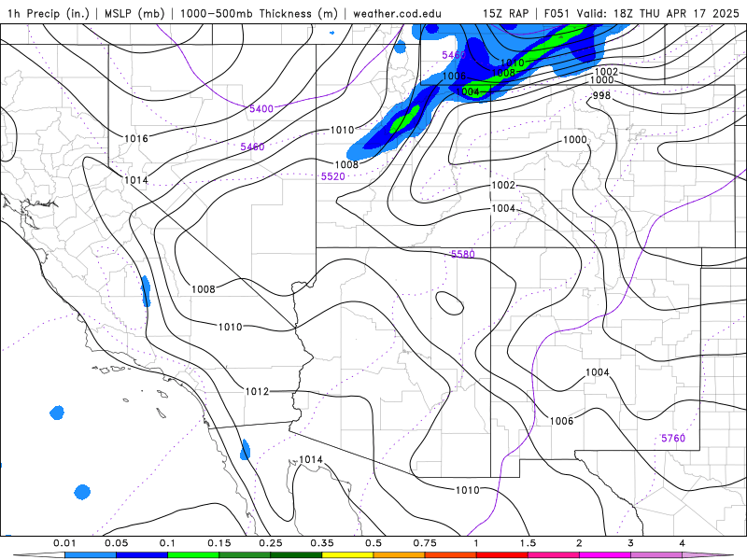Click the '1h Precip (in.)' header label

tap(49, 13)
